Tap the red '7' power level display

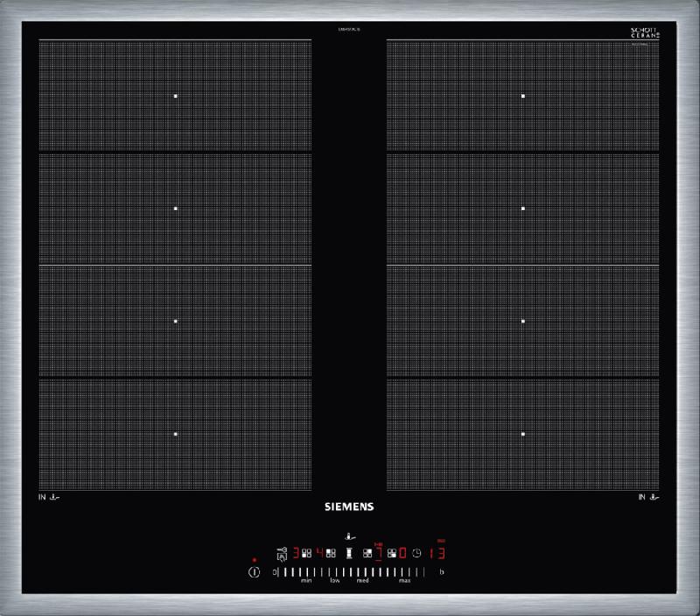(379, 553)
